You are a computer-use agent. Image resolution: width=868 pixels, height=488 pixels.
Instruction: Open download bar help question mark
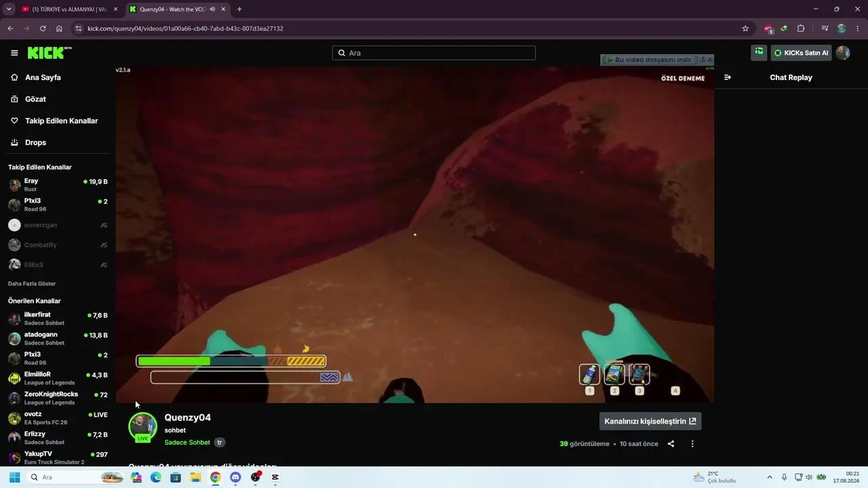click(703, 60)
